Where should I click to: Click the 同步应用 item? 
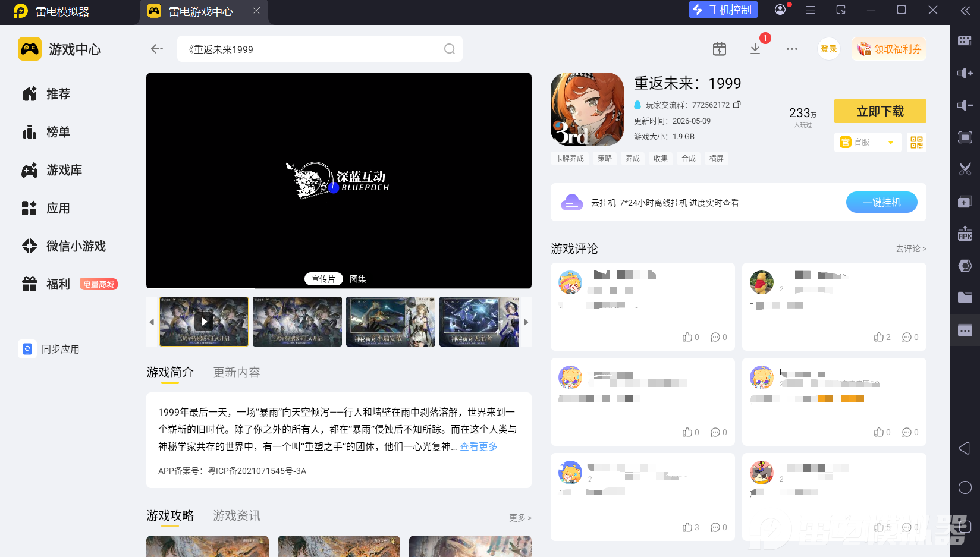click(50, 349)
